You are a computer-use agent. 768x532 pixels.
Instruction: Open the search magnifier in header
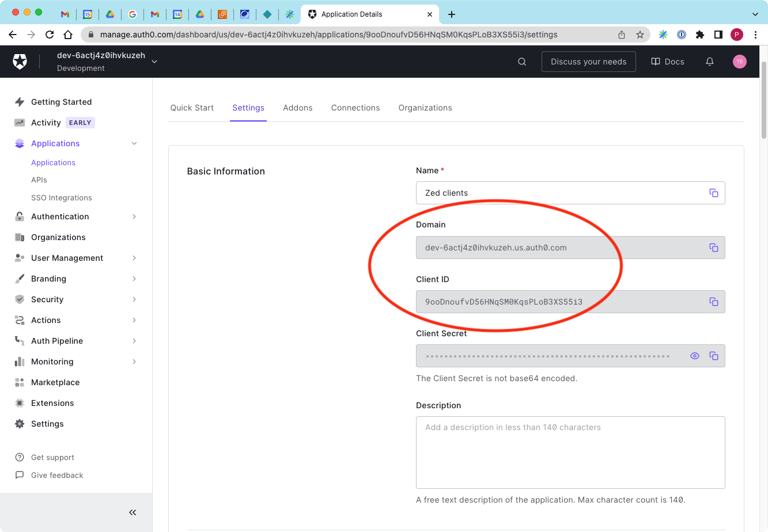[522, 62]
